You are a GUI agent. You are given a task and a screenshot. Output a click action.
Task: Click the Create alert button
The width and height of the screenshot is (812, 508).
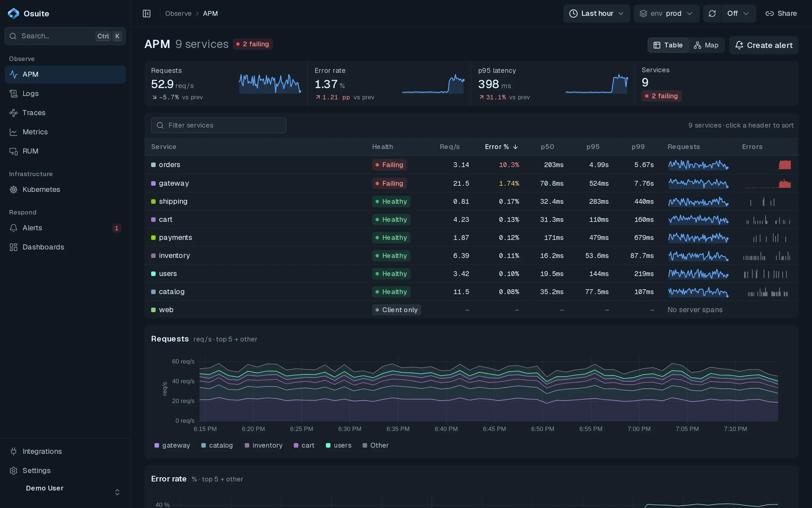[763, 45]
